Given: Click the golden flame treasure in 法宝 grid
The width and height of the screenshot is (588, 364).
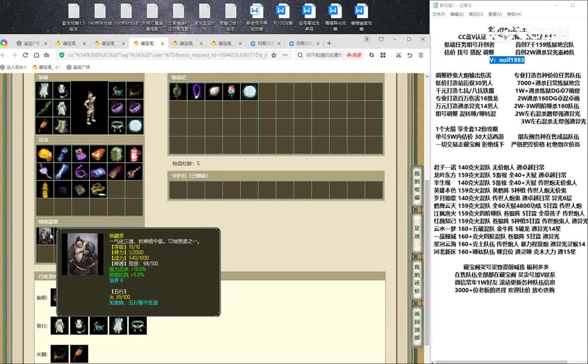Looking at the screenshot, I should tap(45, 154).
